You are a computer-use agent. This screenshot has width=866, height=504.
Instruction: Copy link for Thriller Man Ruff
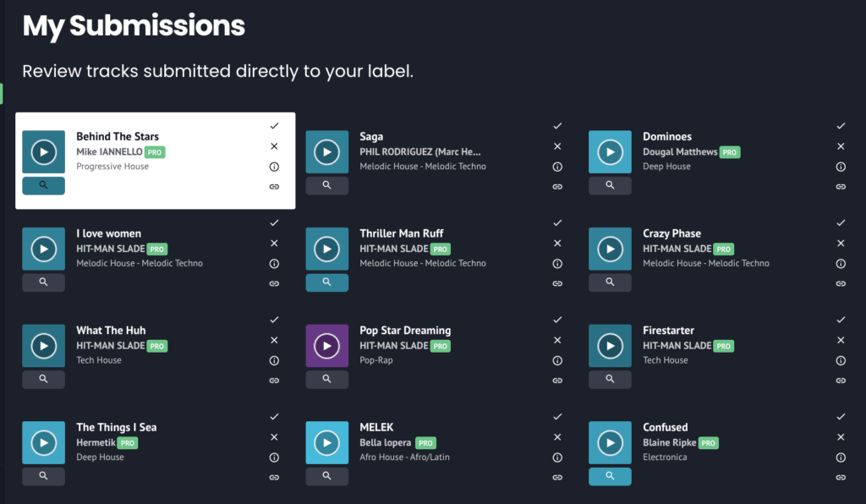pos(557,284)
